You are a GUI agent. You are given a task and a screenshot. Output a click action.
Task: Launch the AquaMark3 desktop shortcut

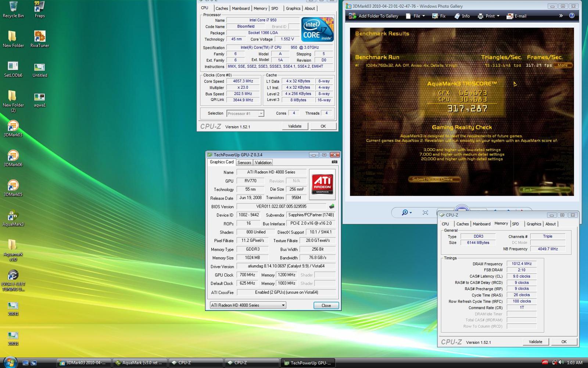[x=13, y=218]
